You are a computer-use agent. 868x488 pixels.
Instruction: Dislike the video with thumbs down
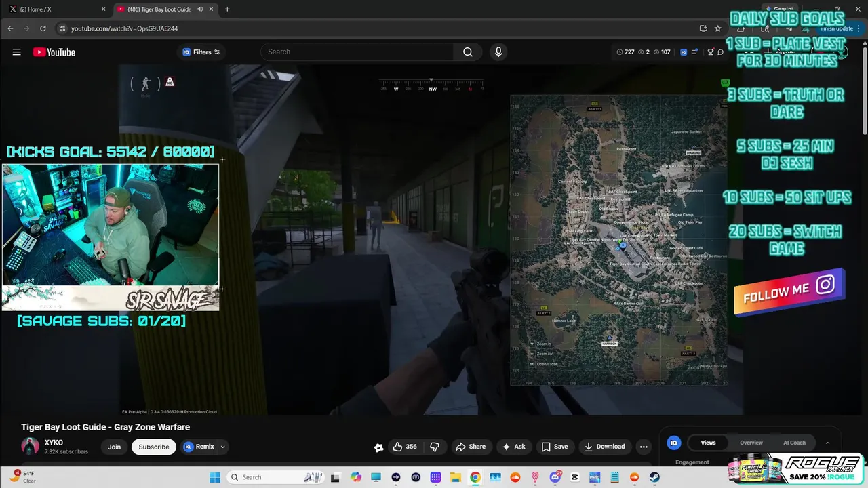click(435, 447)
